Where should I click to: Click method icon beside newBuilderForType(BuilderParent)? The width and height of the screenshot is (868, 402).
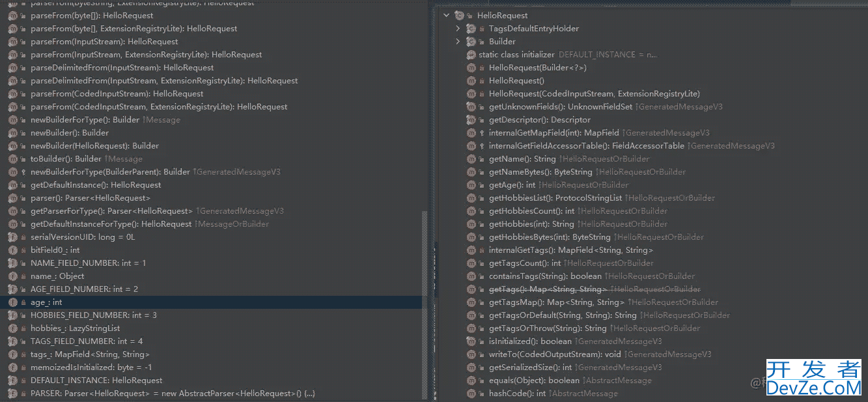[13, 171]
